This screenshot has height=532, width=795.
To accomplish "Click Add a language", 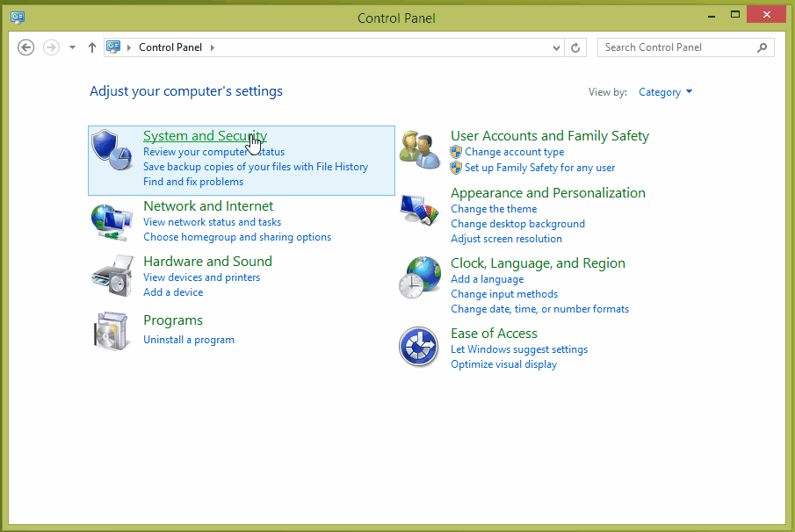I will click(487, 279).
